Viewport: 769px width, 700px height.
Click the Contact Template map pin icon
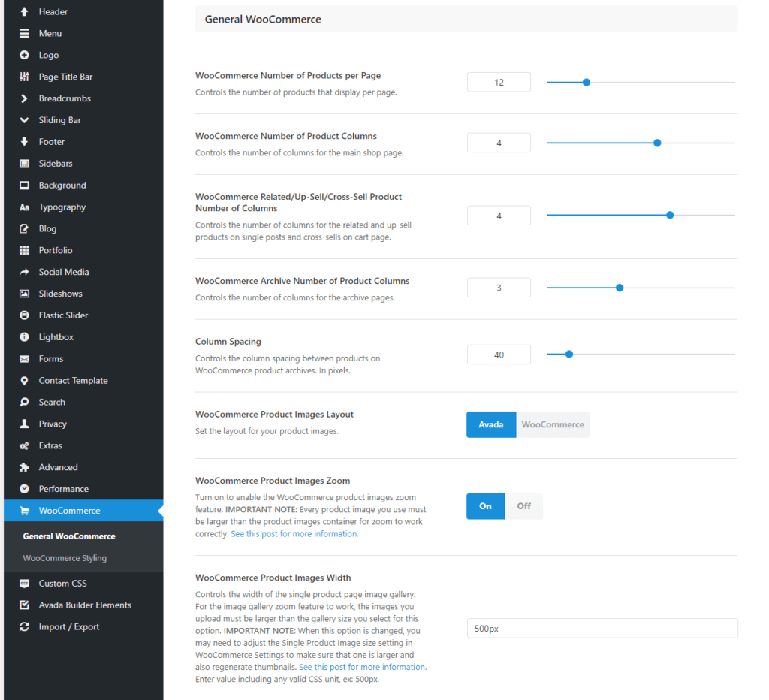pyautogui.click(x=24, y=381)
